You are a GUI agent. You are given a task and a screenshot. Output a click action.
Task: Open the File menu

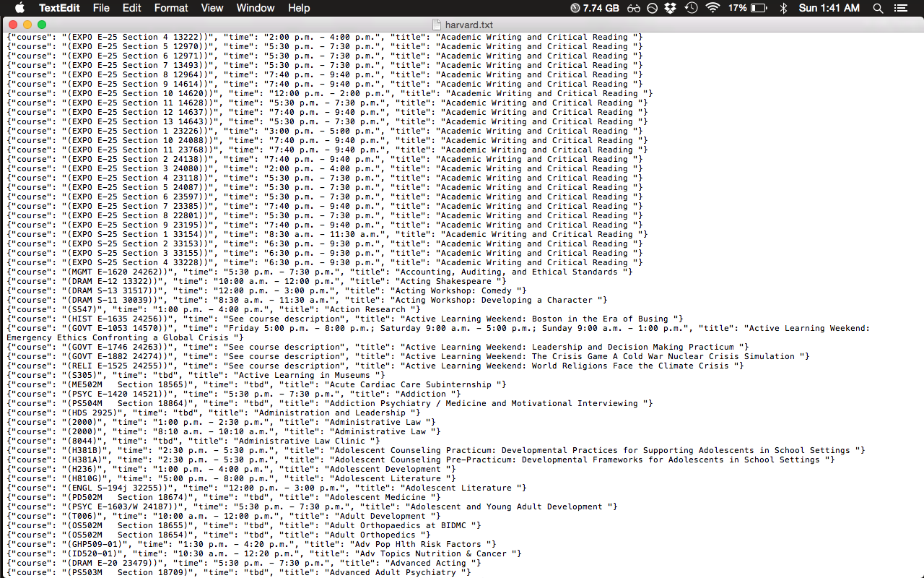[101, 8]
